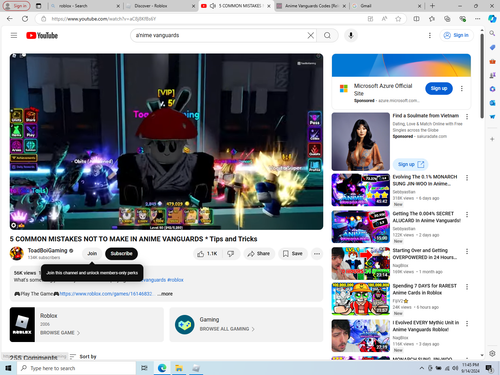
Task: Join ToadBoiGaming channel membership
Action: (x=92, y=254)
